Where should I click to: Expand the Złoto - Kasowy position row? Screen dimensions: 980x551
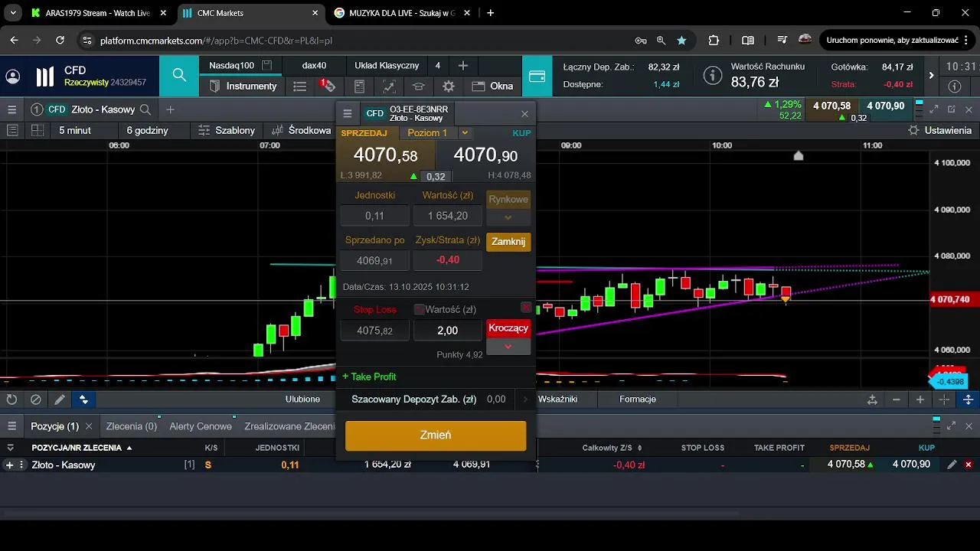9,465
